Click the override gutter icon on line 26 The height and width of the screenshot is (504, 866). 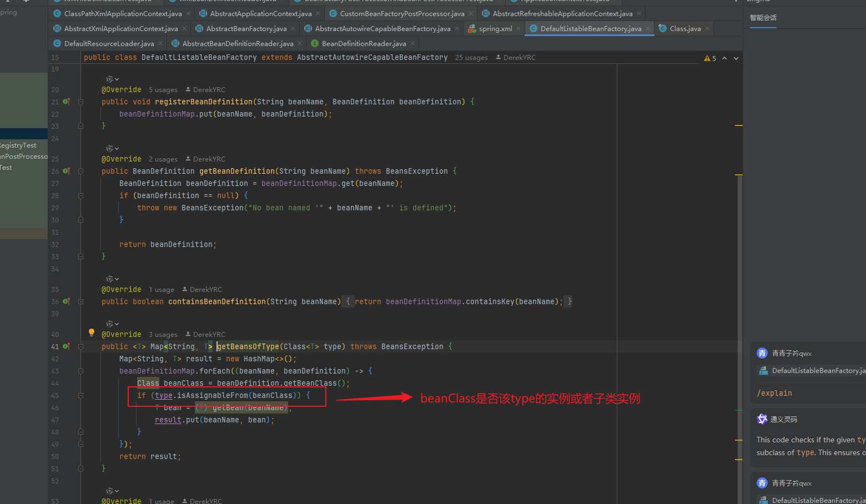[66, 171]
